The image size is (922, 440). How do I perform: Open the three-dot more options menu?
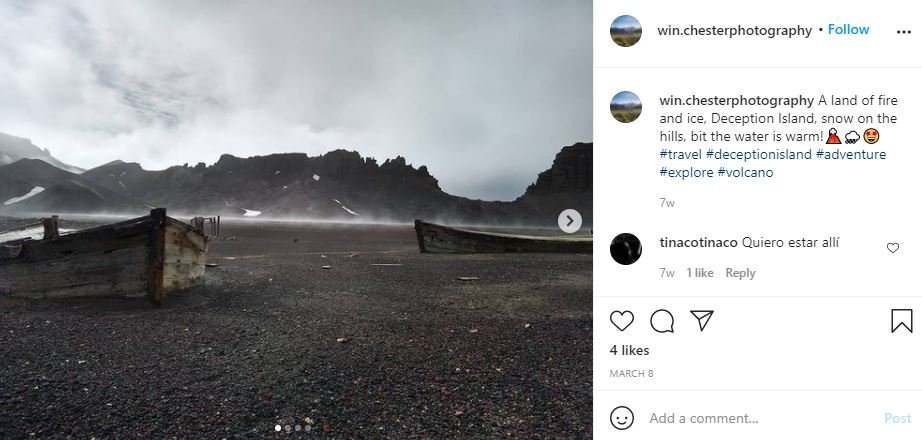[x=903, y=32]
